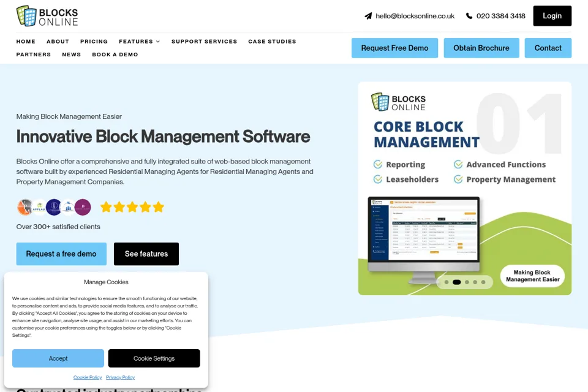
Task: Select the first carousel dot
Action: [x=447, y=282]
